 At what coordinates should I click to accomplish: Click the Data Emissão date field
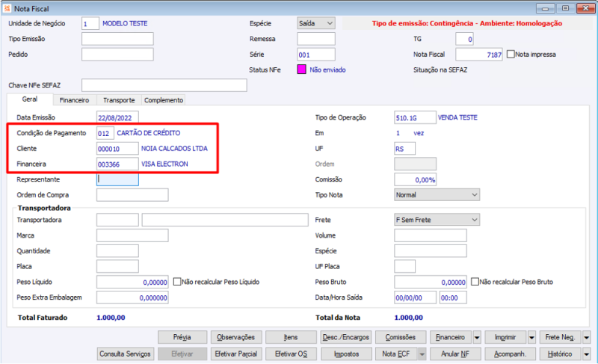117,117
